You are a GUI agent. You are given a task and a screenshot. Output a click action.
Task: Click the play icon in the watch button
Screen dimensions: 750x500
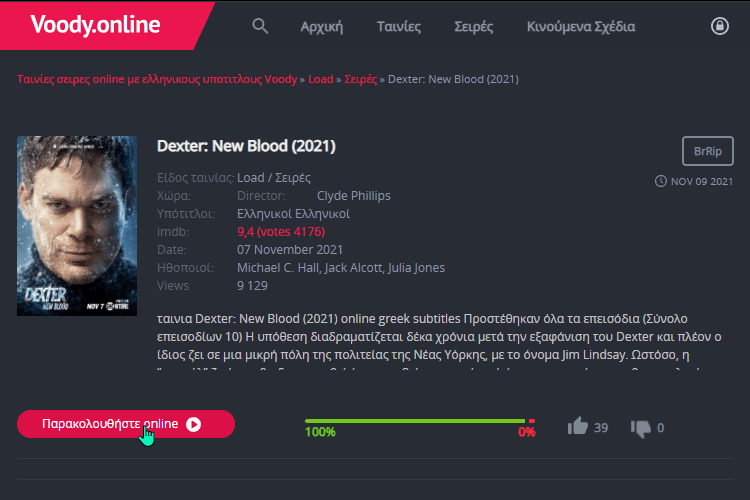(x=193, y=424)
